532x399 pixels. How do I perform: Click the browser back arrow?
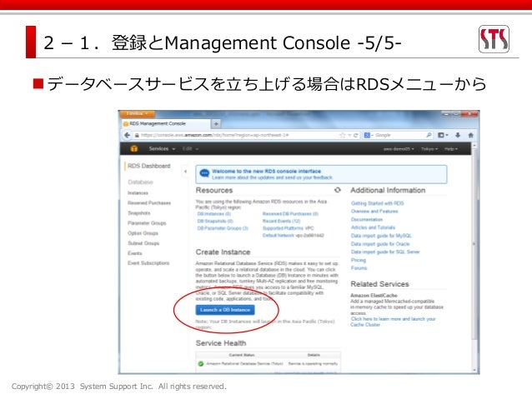(x=128, y=135)
